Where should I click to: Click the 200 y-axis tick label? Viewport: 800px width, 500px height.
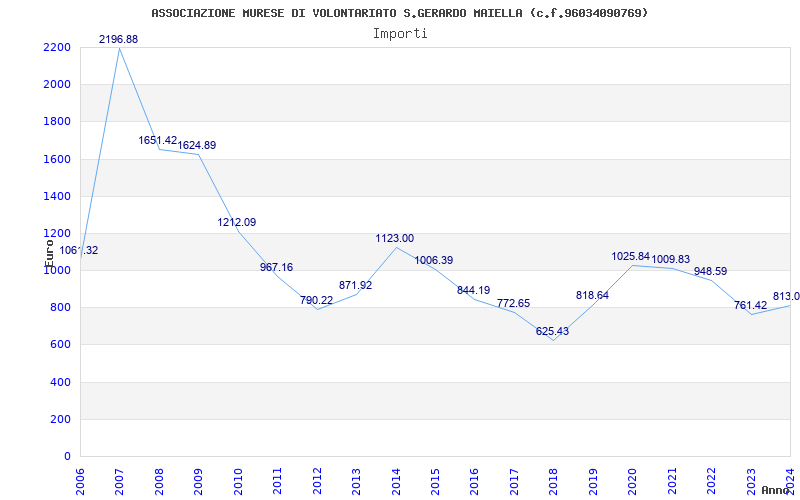[x=60, y=419]
